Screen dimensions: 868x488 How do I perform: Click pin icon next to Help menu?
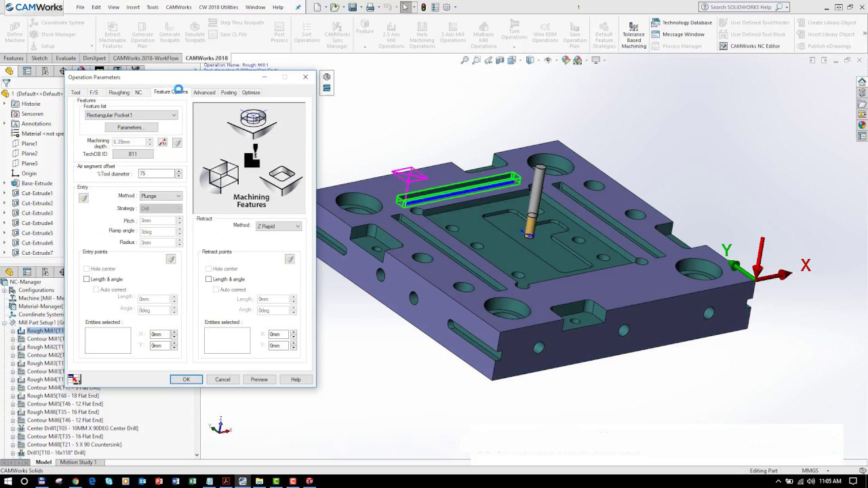(x=299, y=7)
